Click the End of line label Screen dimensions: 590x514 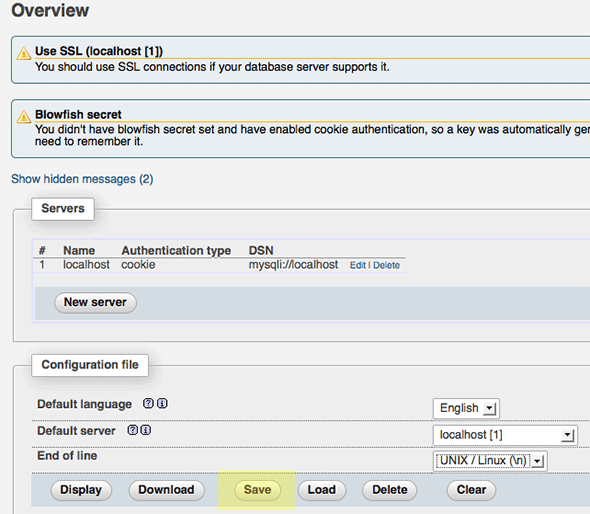click(67, 456)
